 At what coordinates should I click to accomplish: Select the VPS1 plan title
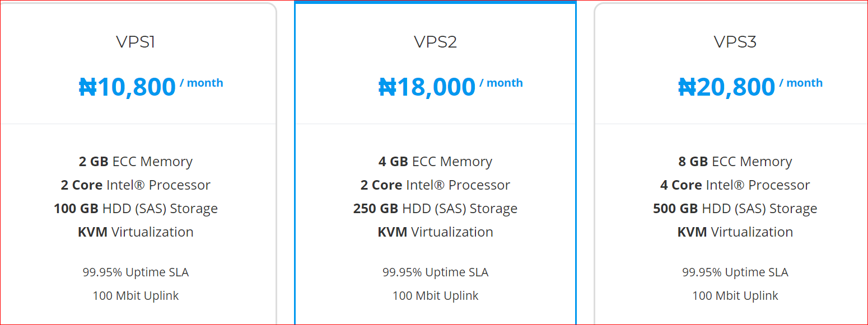(136, 42)
